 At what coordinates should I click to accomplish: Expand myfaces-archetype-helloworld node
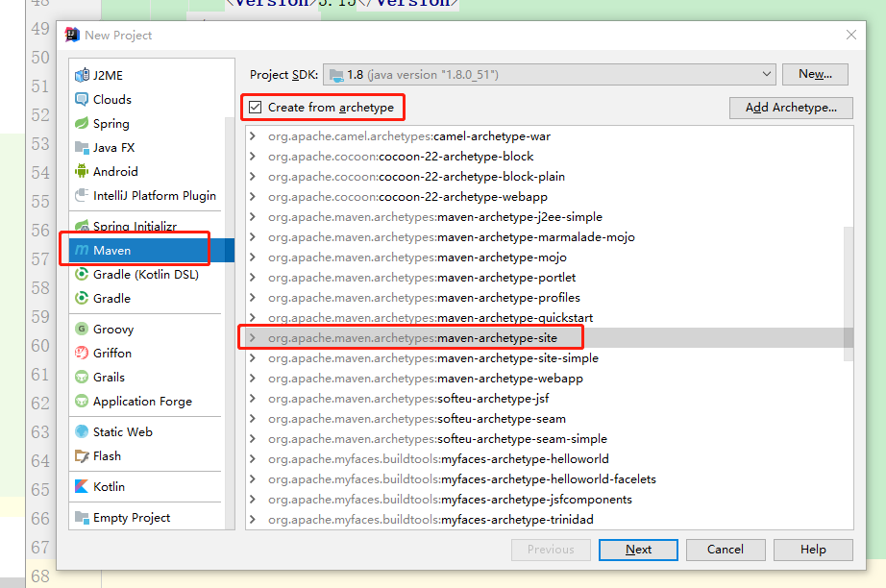click(253, 458)
